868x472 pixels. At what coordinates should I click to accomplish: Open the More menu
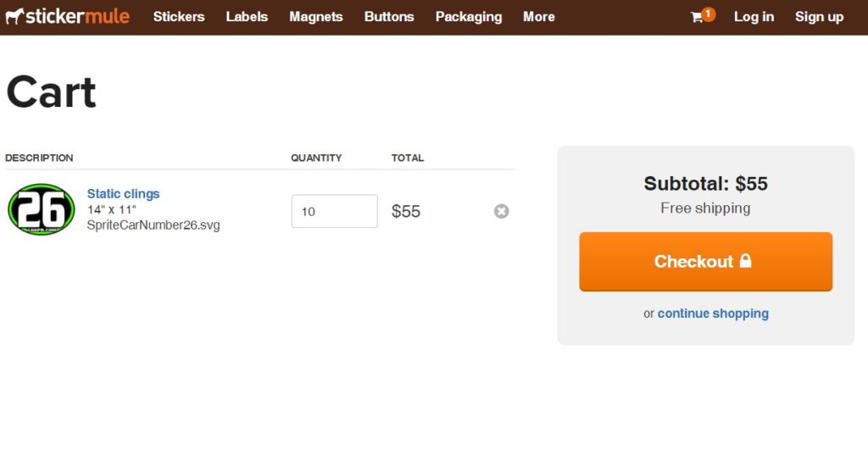click(539, 17)
